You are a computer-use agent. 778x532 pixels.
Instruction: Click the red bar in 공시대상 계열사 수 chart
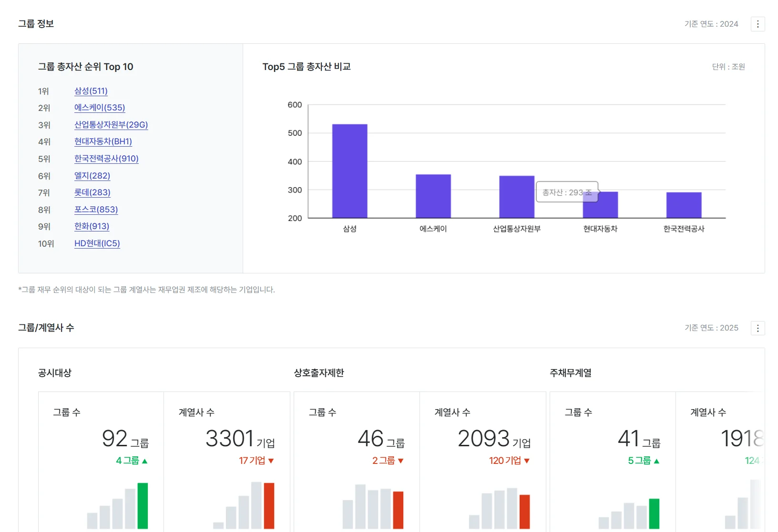pyautogui.click(x=269, y=506)
